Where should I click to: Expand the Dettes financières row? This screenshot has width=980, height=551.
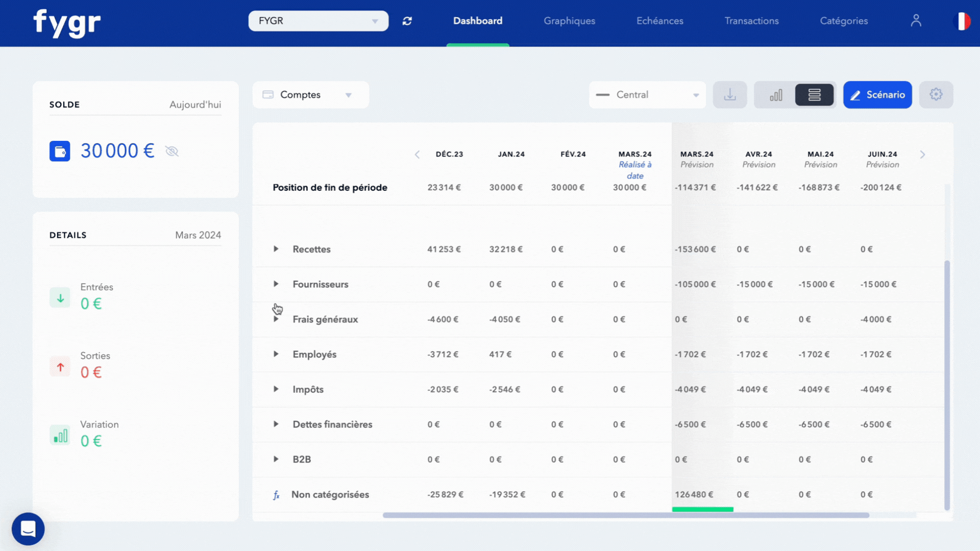pos(276,424)
